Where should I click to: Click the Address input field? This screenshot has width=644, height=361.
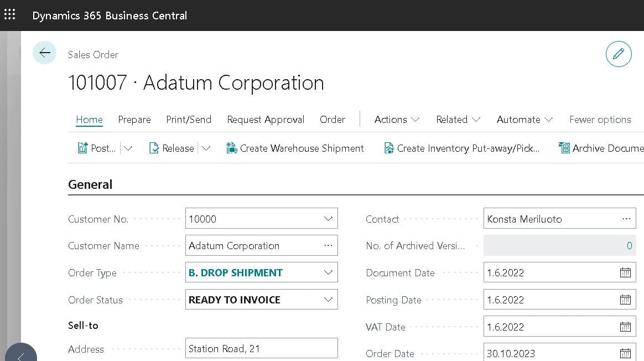tap(261, 348)
